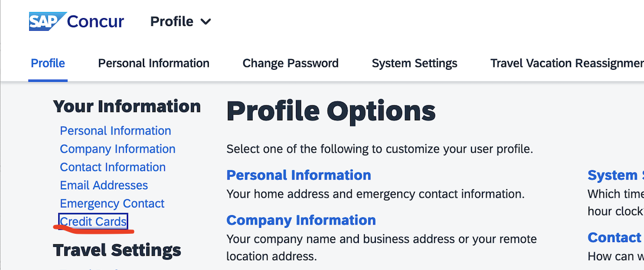Viewport: 644px width, 270px height.
Task: Open the Credit Cards link
Action: coord(93,222)
